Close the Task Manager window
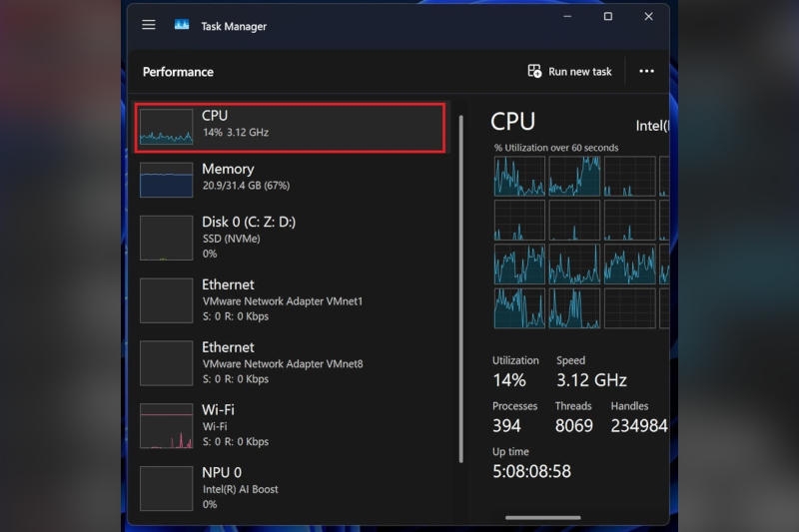799x532 pixels. 648,17
